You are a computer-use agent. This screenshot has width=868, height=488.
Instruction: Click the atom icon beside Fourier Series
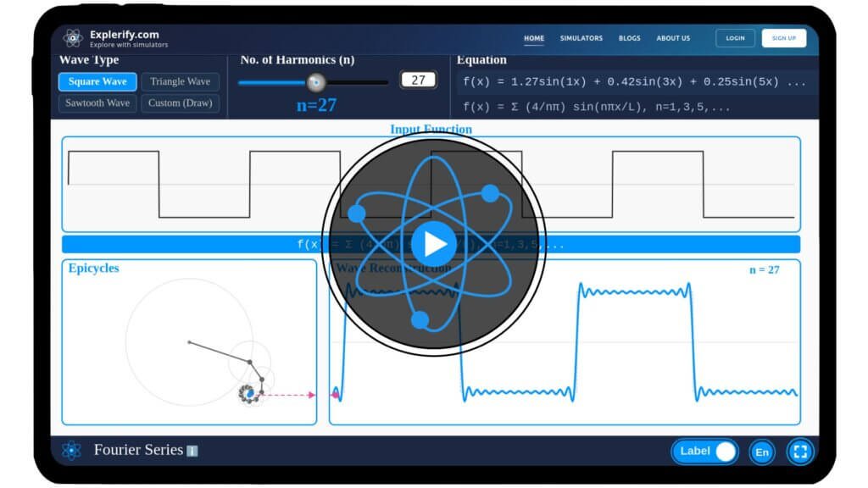pos(72,450)
